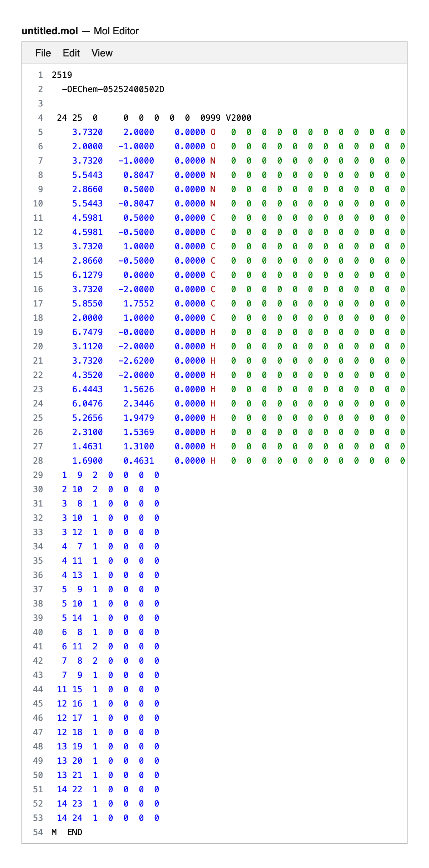This screenshot has height=868, width=429.
Task: Place cursor at M END line
Action: pyautogui.click(x=67, y=832)
